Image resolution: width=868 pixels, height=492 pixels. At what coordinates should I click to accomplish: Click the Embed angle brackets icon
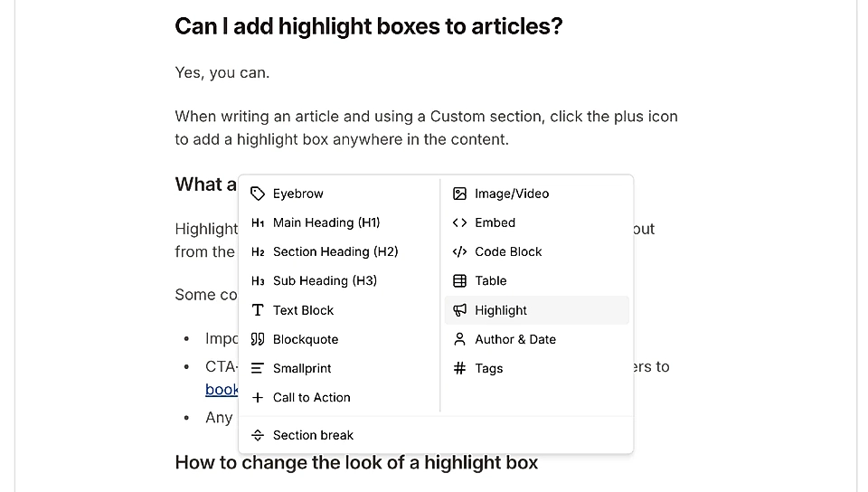click(x=459, y=222)
